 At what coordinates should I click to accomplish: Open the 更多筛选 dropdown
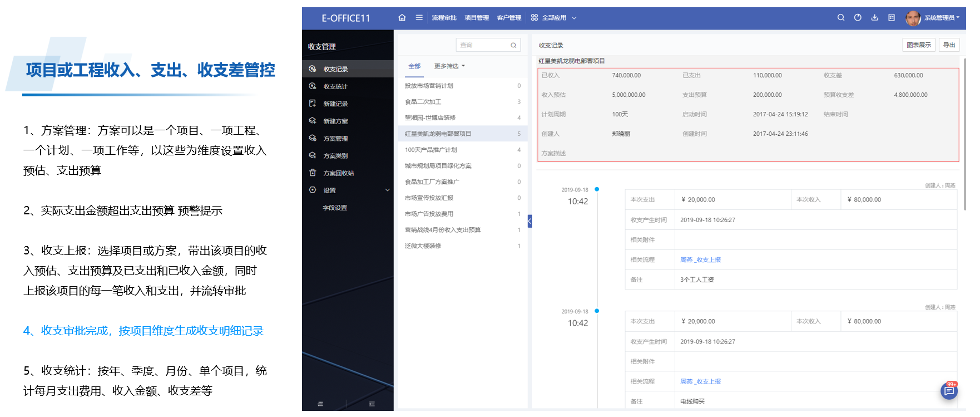[x=449, y=66]
